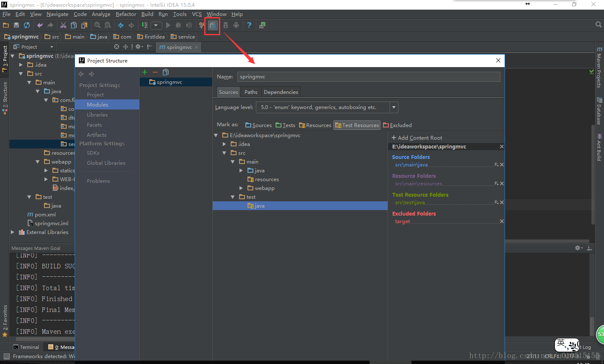The image size is (604, 364).
Task: Mark selected folder as Resources
Action: point(315,125)
